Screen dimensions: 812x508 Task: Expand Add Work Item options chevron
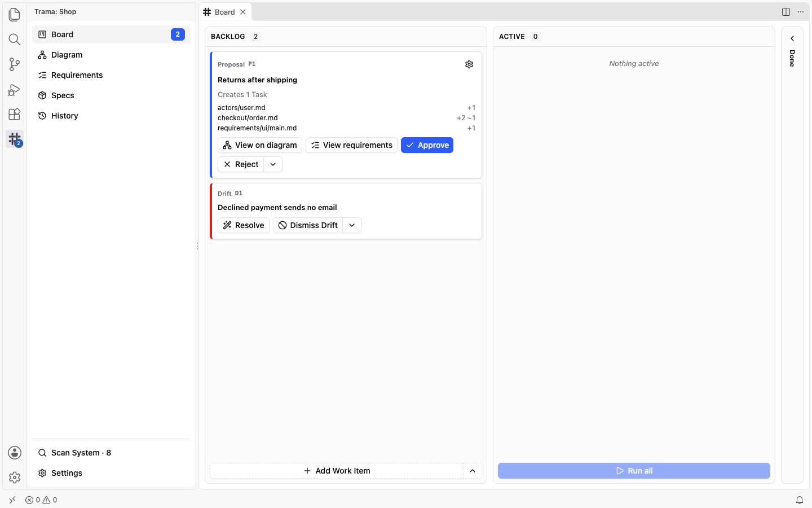(473, 471)
